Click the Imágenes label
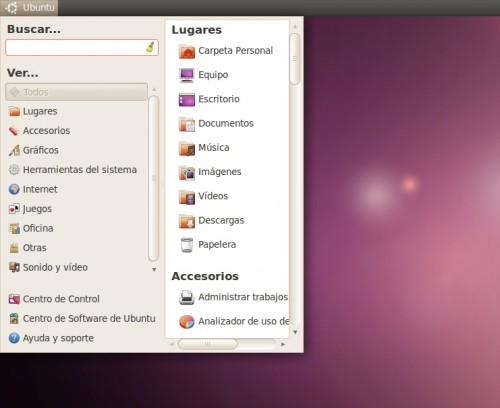 pyautogui.click(x=220, y=172)
